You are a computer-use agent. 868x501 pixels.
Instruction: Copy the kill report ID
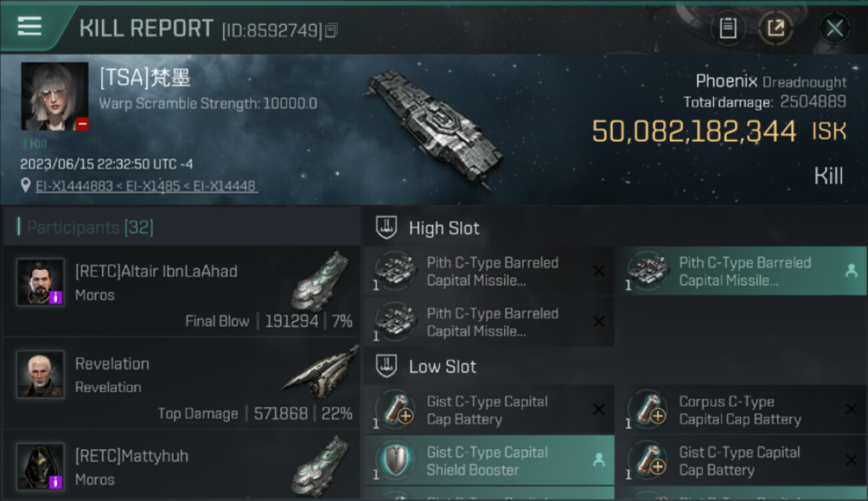332,30
